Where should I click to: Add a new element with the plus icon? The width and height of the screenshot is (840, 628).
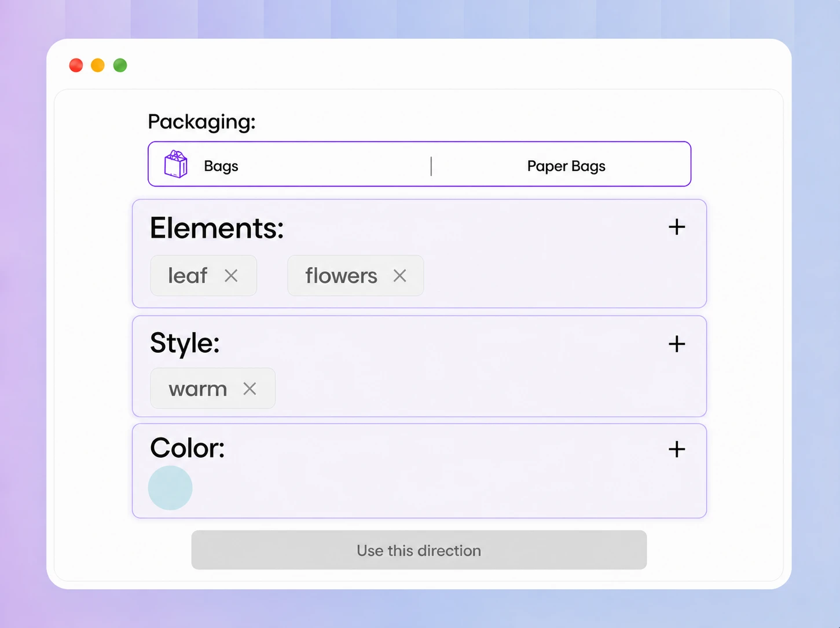[677, 227]
